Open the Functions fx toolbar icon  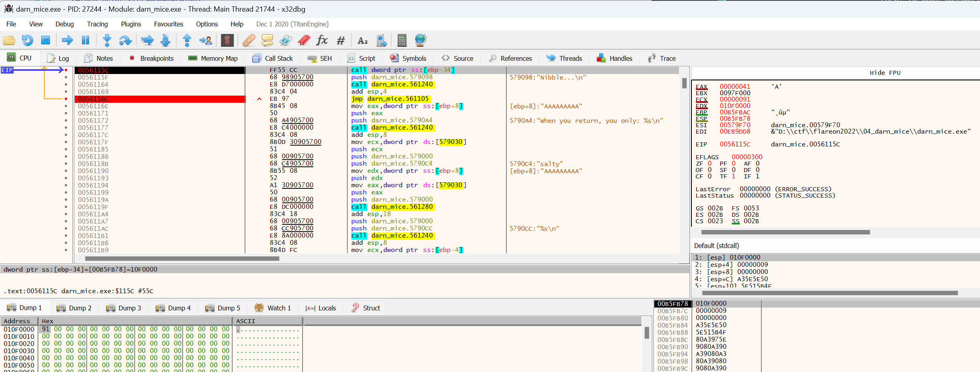coord(322,40)
